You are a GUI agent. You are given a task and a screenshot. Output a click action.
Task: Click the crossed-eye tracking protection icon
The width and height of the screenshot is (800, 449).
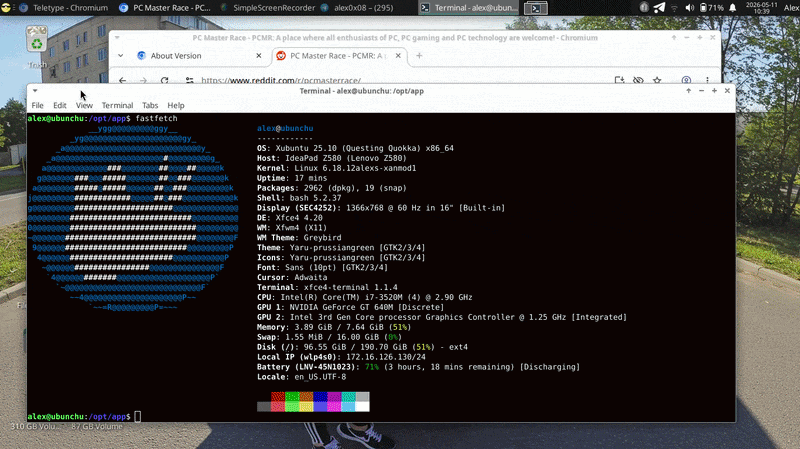pos(638,80)
